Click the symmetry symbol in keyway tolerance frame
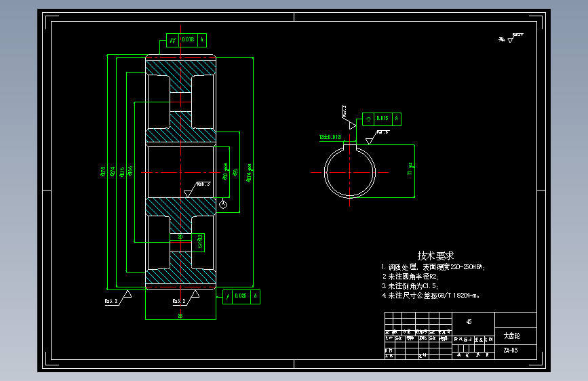588x381 pixels. [x=368, y=119]
